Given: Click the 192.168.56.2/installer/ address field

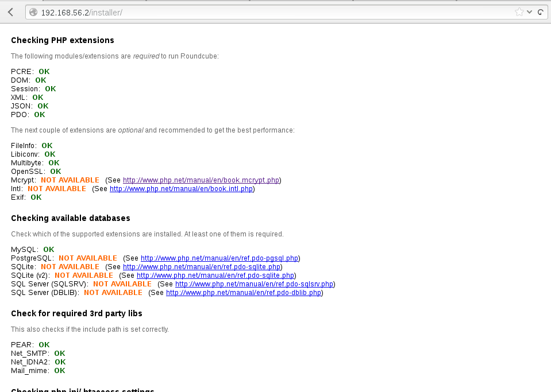Looking at the screenshot, I should point(230,12).
